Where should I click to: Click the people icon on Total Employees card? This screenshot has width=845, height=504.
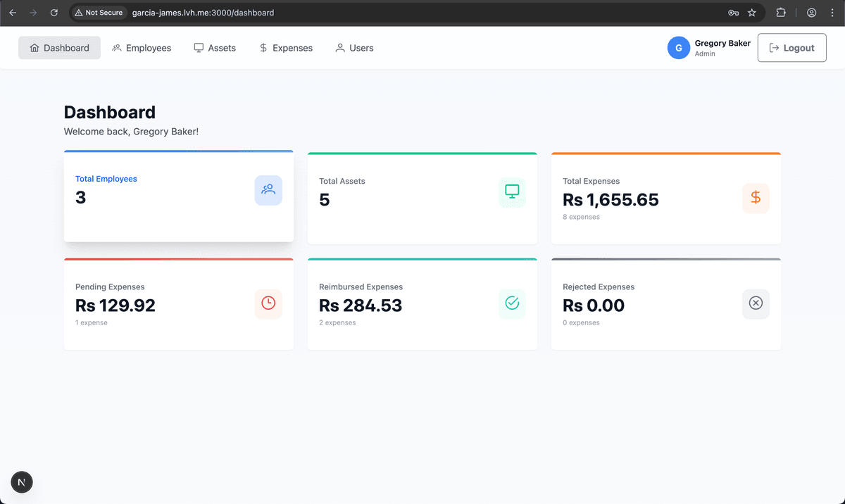point(268,190)
